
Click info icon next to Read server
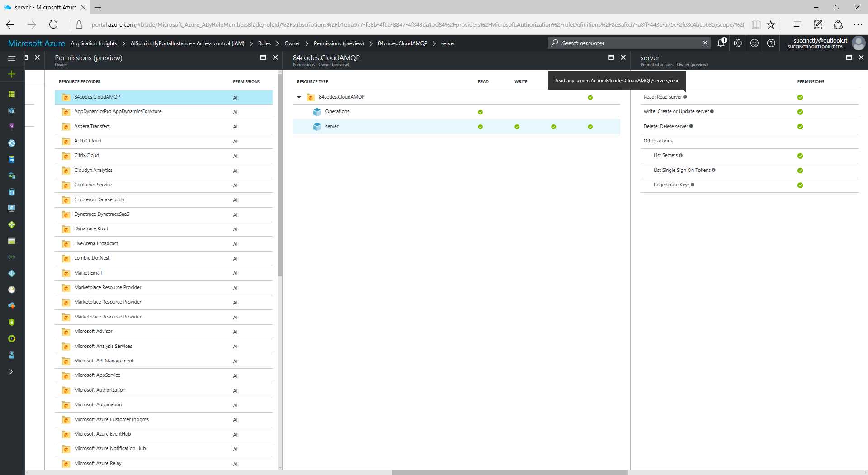click(685, 97)
